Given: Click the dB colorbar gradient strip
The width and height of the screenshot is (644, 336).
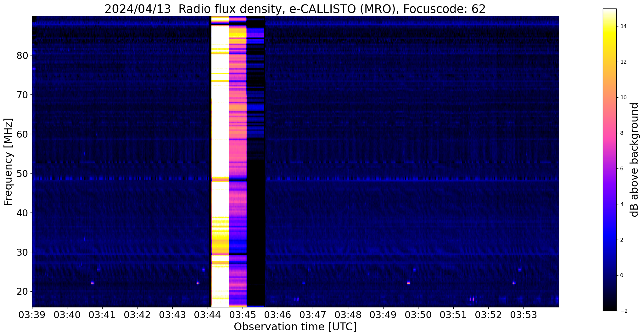Looking at the screenshot, I should [609, 160].
